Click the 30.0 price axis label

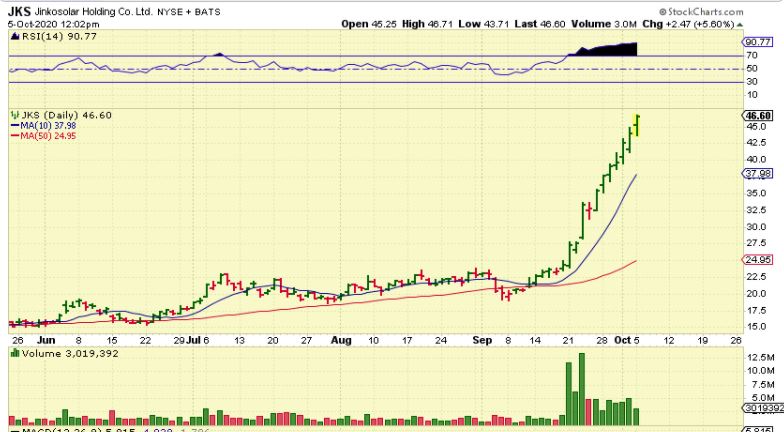pos(756,227)
